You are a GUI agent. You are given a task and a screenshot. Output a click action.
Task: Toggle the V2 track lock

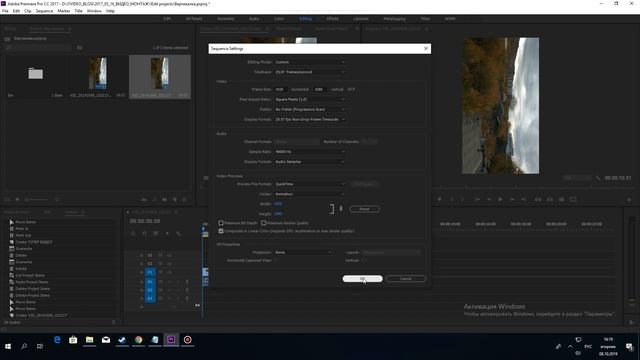(142, 264)
